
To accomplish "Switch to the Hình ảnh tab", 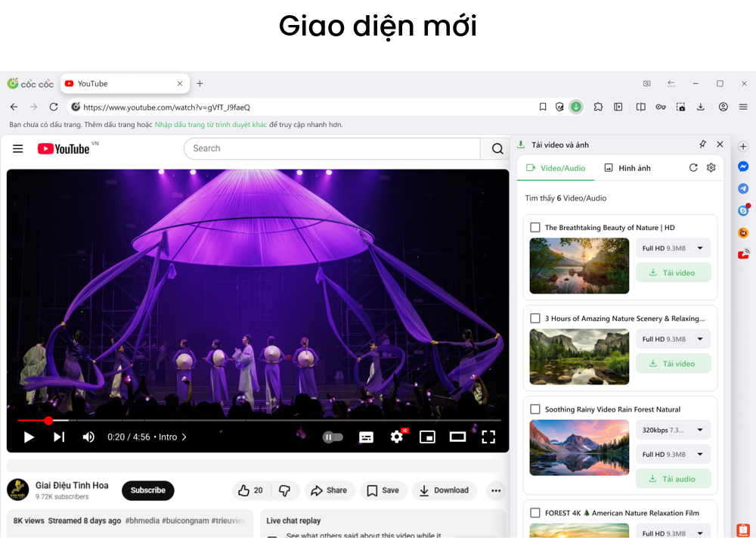I will pos(627,168).
